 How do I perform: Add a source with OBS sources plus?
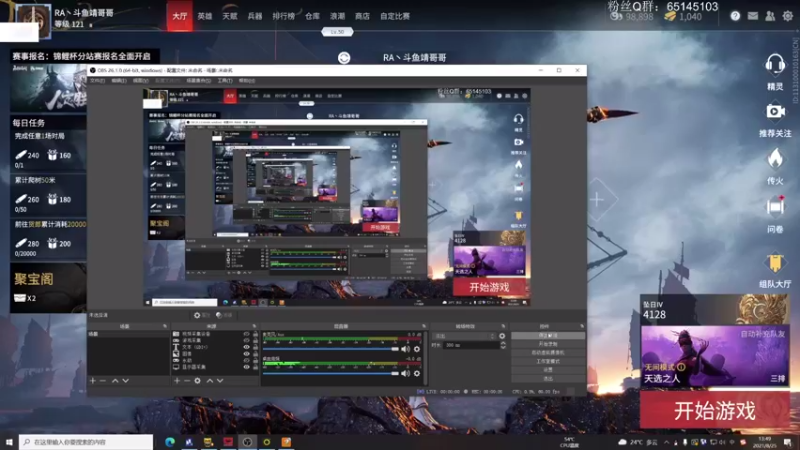point(177,381)
